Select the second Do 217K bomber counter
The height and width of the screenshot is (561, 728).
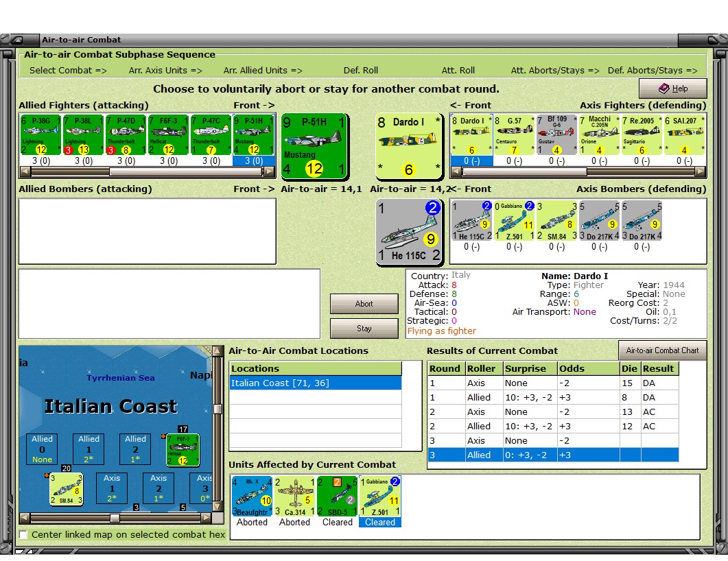point(642,221)
